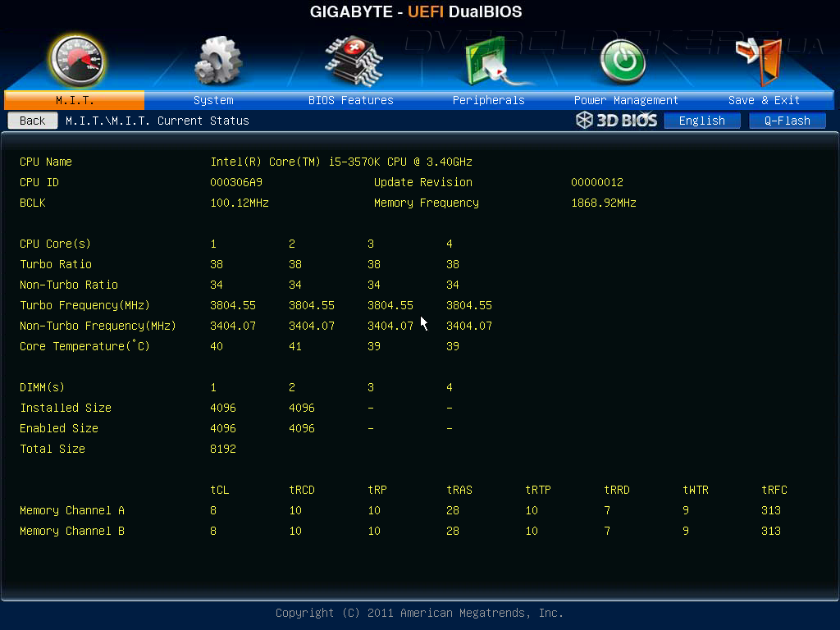840x630 pixels.
Task: Switch to the System tab
Action: [213, 100]
